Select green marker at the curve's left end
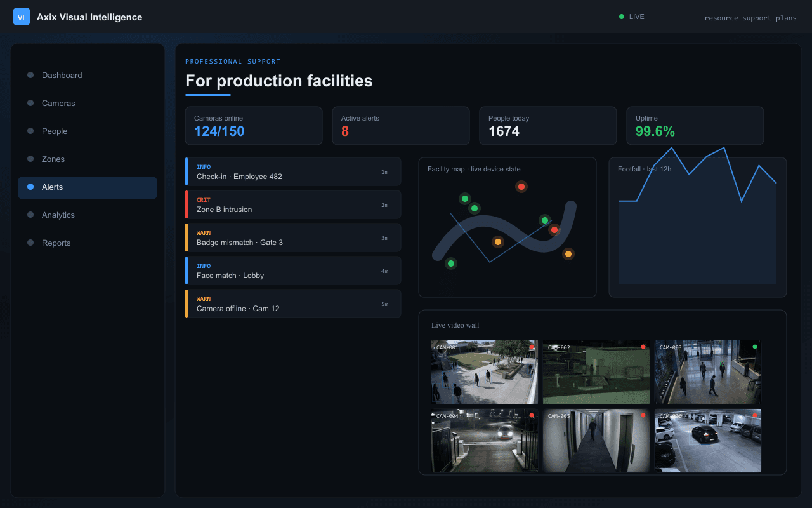The image size is (812, 508). [x=451, y=264]
